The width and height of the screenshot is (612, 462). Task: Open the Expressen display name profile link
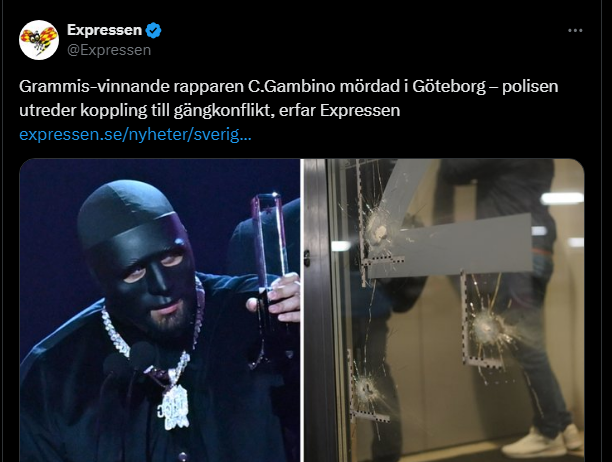(x=104, y=30)
